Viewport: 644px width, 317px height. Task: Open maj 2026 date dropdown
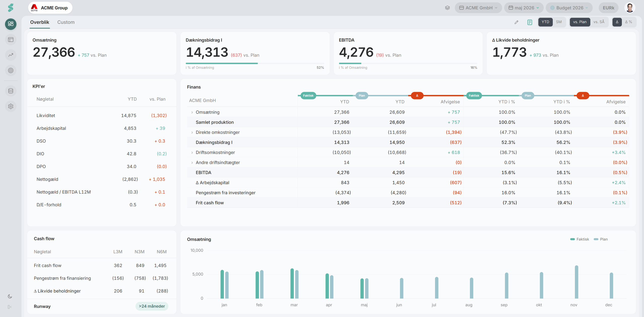pos(524,8)
